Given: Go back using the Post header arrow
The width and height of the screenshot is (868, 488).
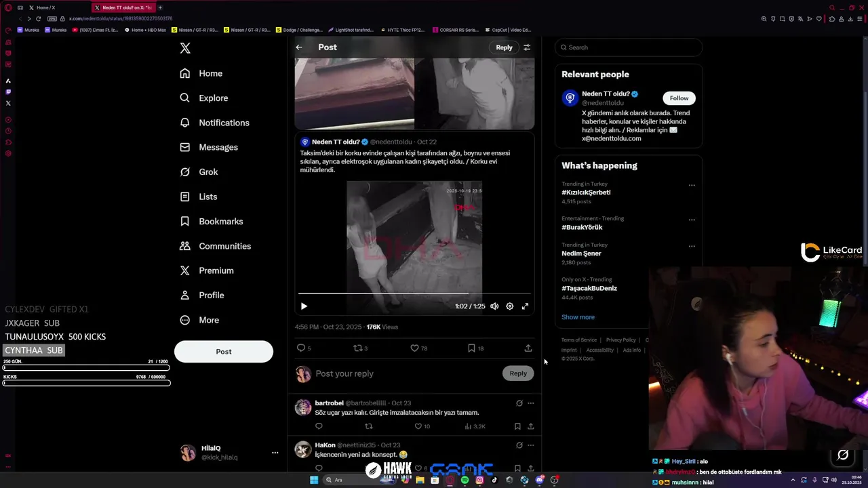Looking at the screenshot, I should tap(299, 47).
